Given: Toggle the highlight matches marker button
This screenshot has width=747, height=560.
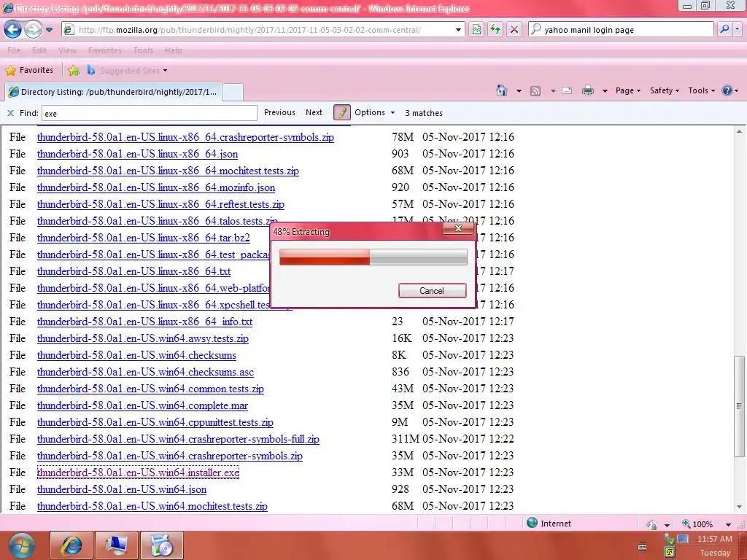Looking at the screenshot, I should point(342,112).
